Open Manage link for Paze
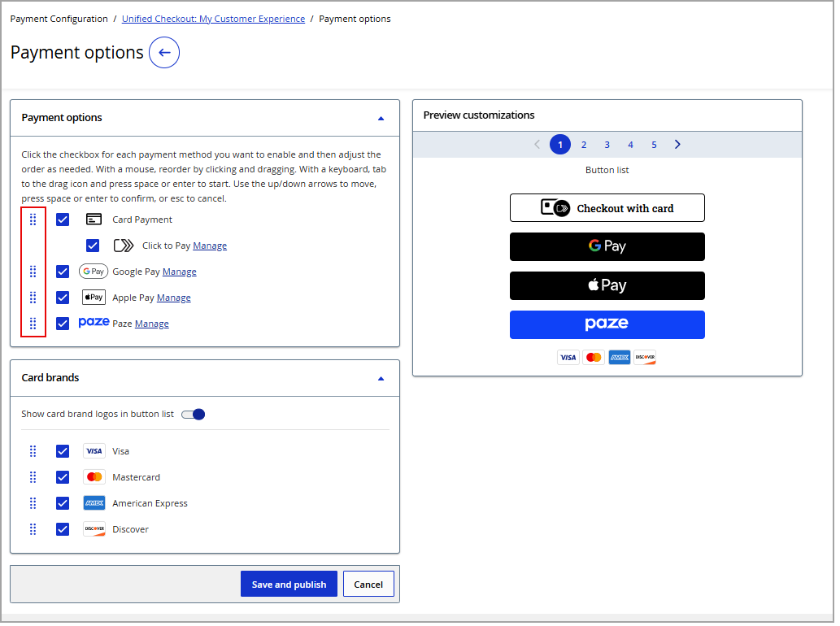The width and height of the screenshot is (840, 626). coord(153,325)
